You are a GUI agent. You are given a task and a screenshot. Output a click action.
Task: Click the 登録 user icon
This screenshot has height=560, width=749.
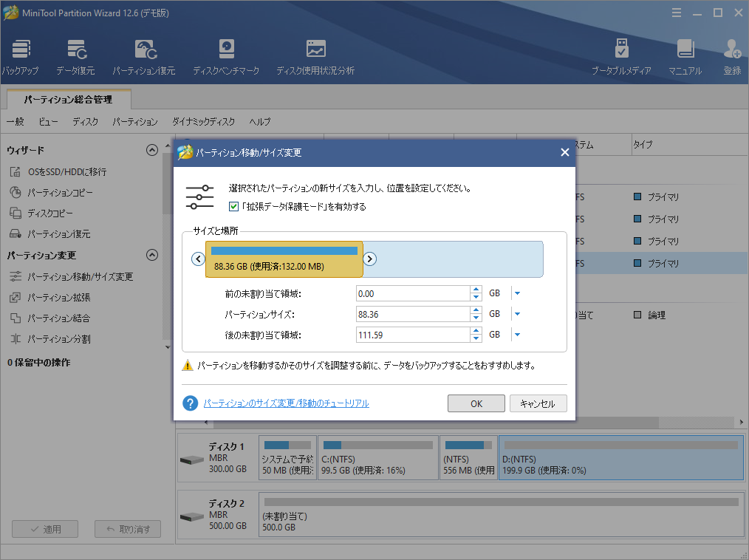coord(732,50)
